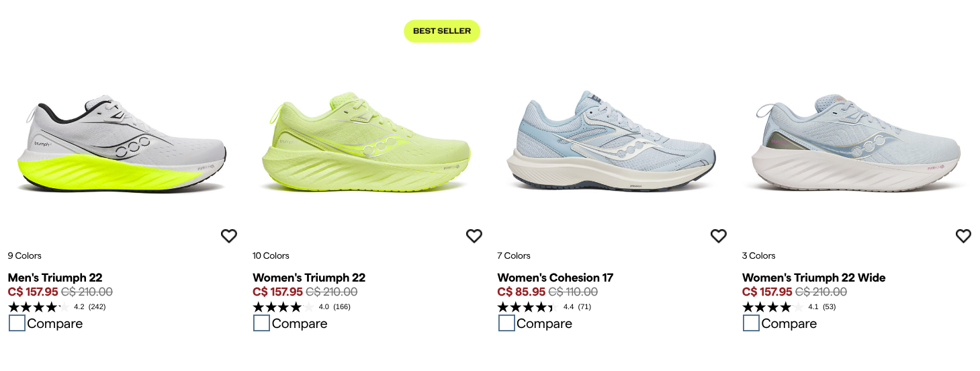Open light blue Cohesion 17 shoe image
Viewport: 980px width, 371px height.
(x=611, y=142)
